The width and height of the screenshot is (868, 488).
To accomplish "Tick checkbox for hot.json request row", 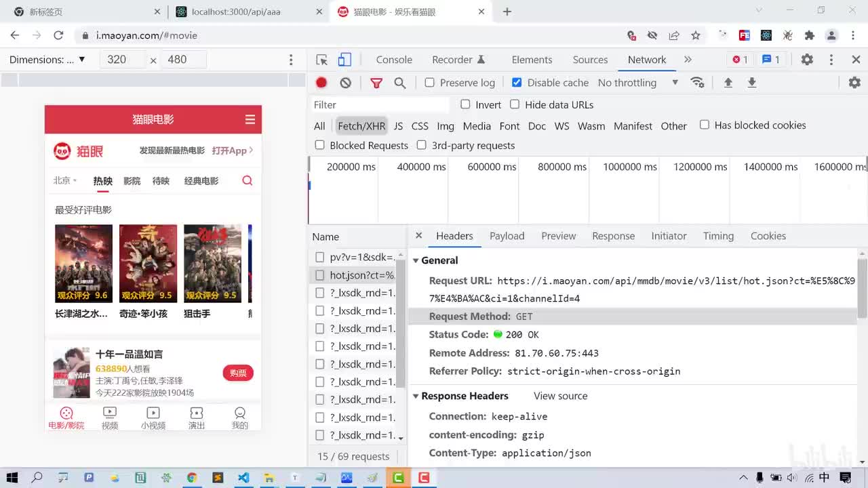I will 319,275.
